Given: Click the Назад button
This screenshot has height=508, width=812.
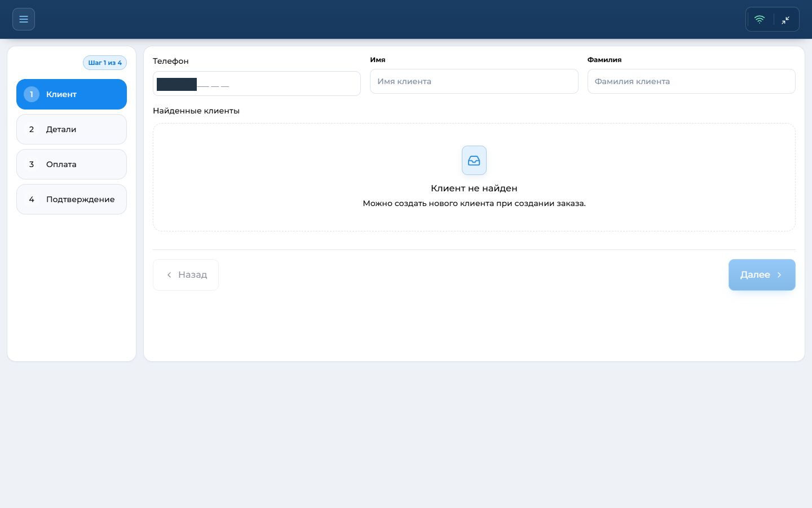Looking at the screenshot, I should point(186,275).
